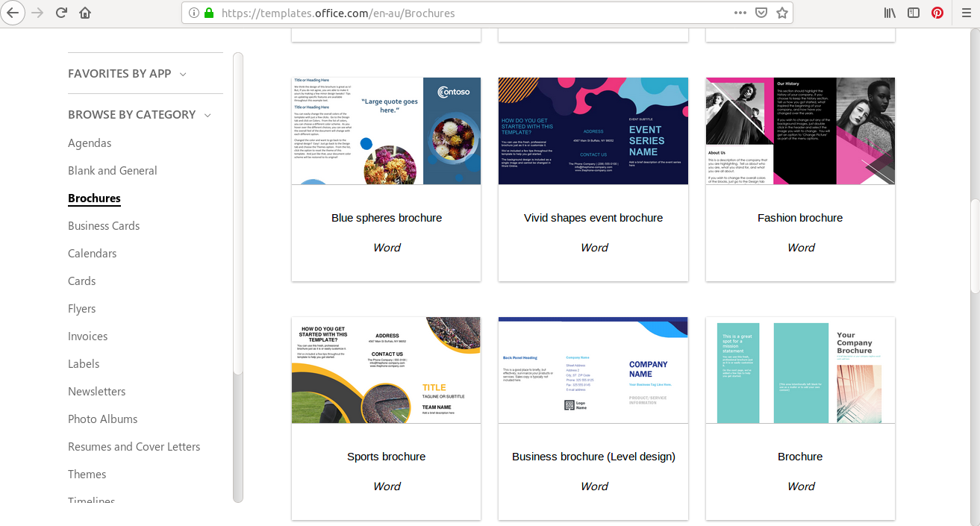Open the Fashion brochure thumbnail

(x=800, y=131)
